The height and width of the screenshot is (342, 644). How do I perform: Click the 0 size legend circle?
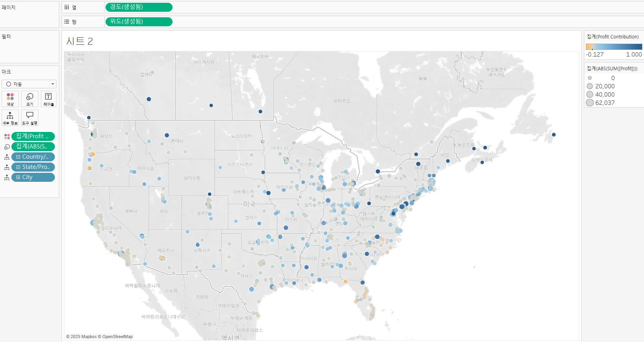coord(589,78)
